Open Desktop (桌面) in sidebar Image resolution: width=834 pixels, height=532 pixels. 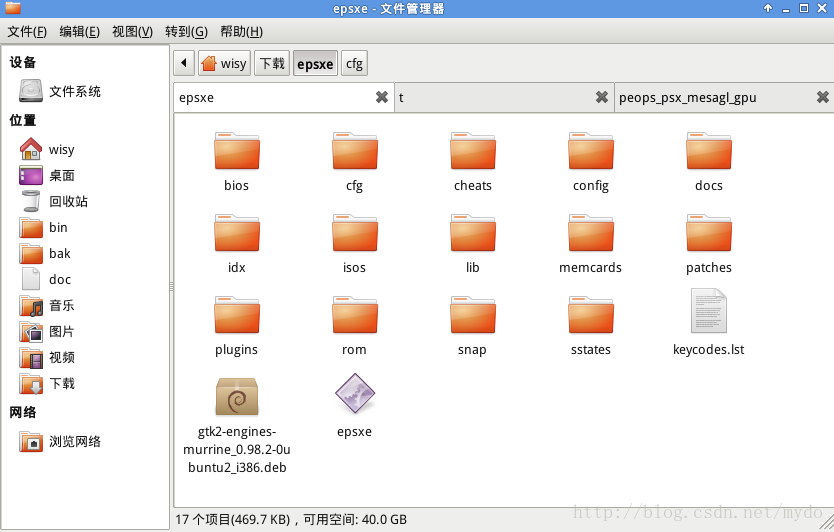click(x=47, y=176)
